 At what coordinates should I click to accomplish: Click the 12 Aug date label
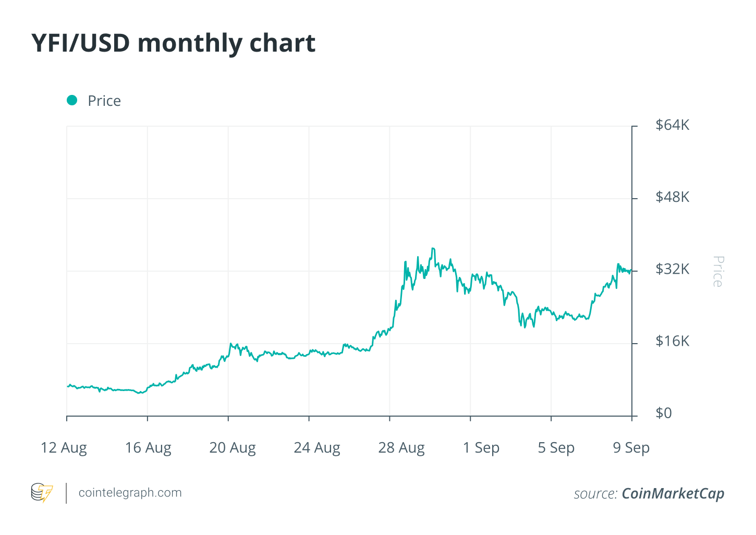tap(64, 448)
